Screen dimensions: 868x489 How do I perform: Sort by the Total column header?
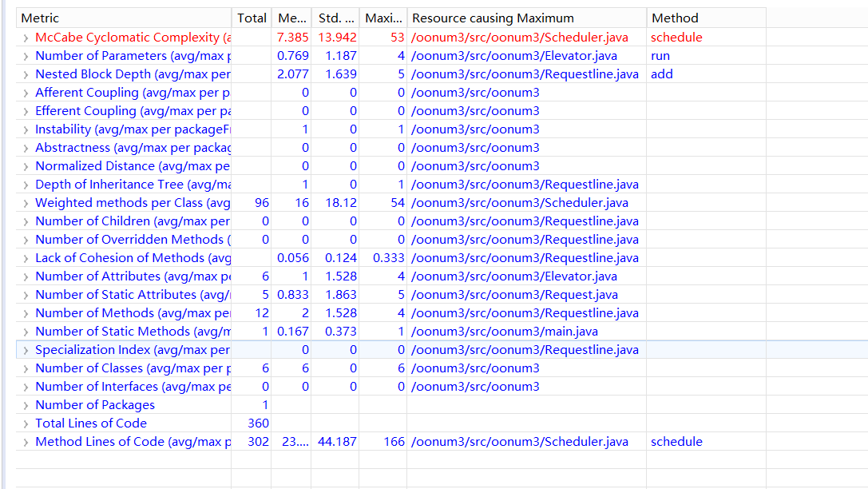pyautogui.click(x=252, y=18)
